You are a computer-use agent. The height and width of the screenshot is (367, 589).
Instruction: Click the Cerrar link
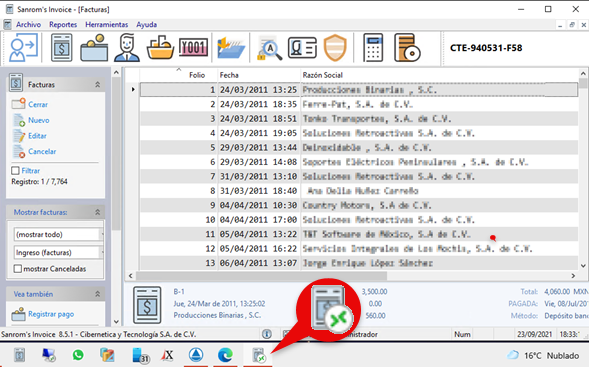(38, 104)
